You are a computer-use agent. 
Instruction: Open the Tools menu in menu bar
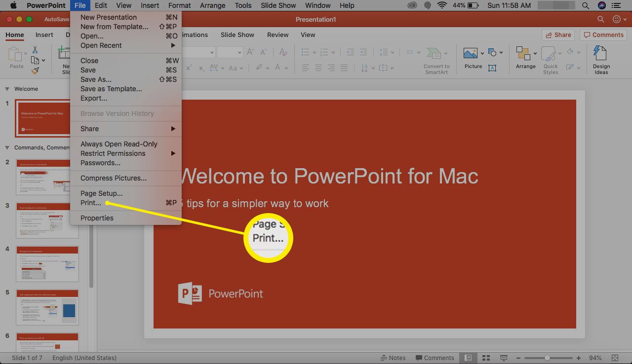[243, 5]
